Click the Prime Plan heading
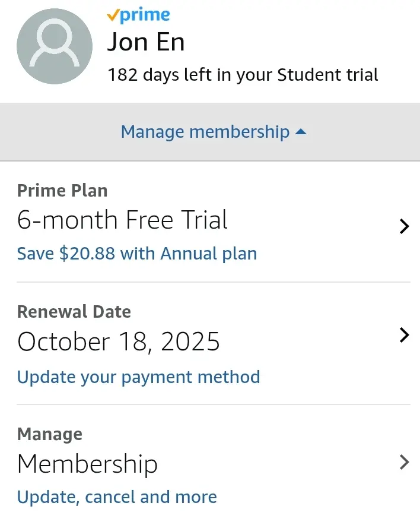 pyautogui.click(x=62, y=191)
